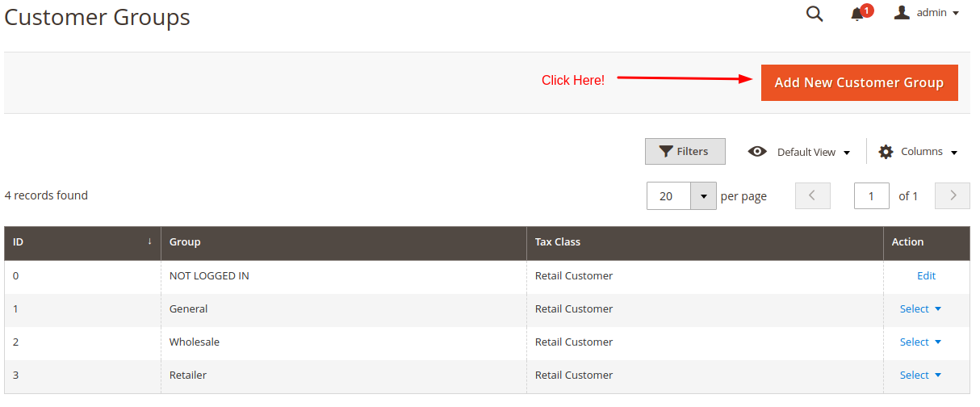The width and height of the screenshot is (980, 407).
Task: Click the Customer Groups page title
Action: [x=98, y=17]
